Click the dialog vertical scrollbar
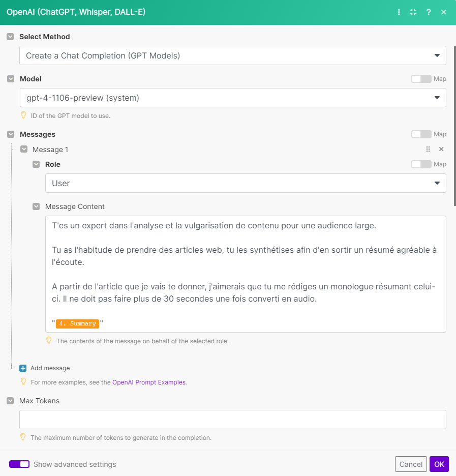The width and height of the screenshot is (456, 476). tap(454, 126)
